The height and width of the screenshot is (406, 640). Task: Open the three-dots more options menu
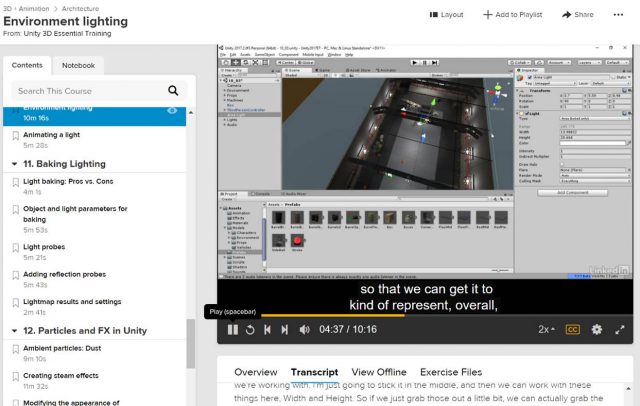point(618,15)
